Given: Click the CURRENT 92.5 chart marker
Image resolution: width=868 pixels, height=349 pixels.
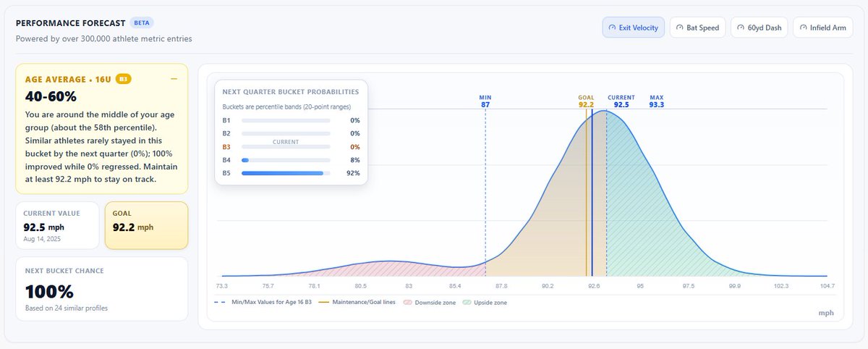Looking at the screenshot, I should click(621, 101).
